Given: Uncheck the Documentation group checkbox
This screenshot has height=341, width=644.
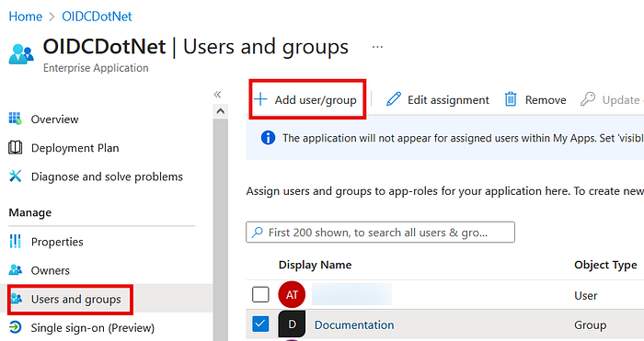Looking at the screenshot, I should (260, 324).
